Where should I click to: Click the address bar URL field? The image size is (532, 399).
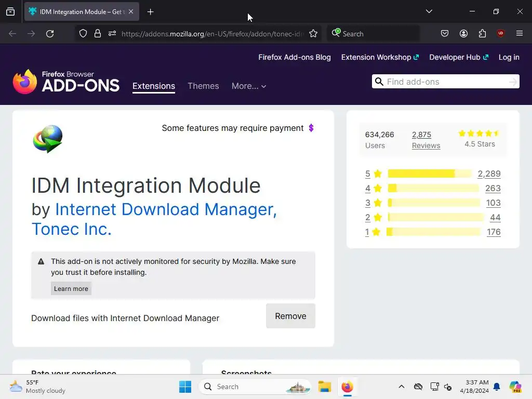pyautogui.click(x=212, y=34)
